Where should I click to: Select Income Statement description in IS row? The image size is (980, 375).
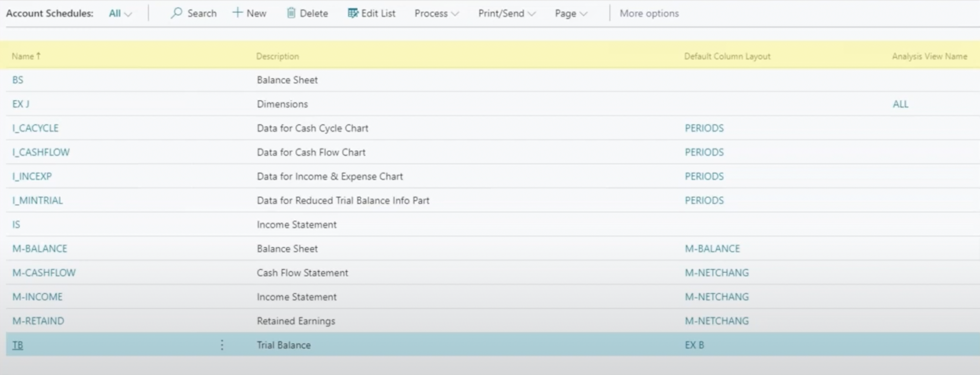[296, 224]
